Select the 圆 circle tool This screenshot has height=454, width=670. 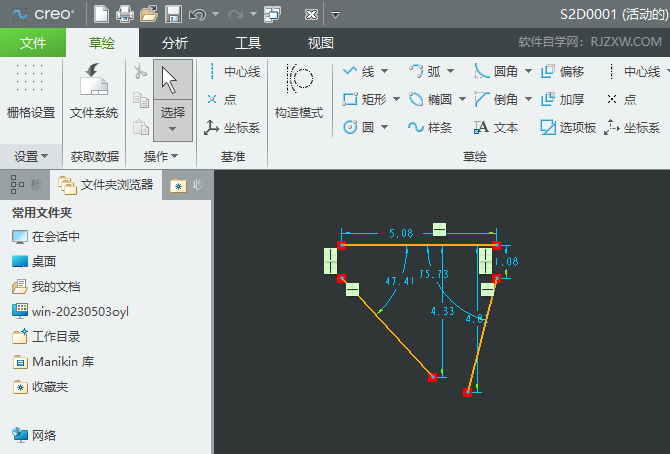(359, 127)
